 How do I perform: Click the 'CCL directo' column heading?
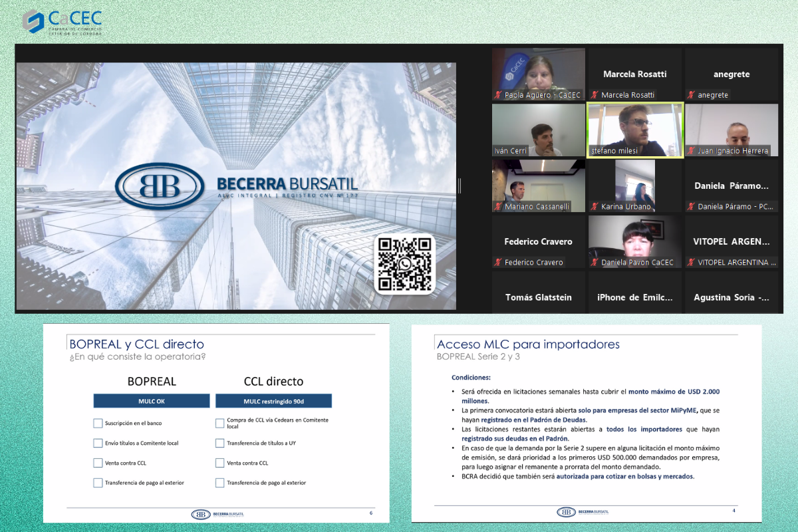273,381
